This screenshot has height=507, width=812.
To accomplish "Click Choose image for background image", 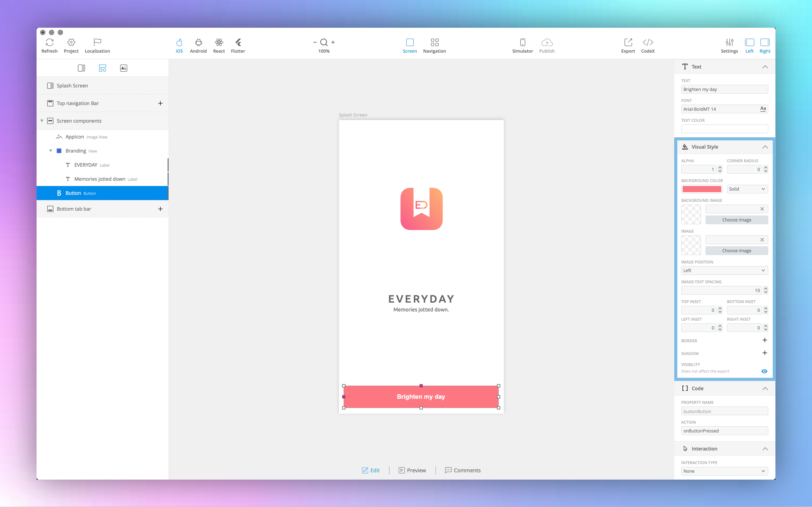I will point(736,220).
